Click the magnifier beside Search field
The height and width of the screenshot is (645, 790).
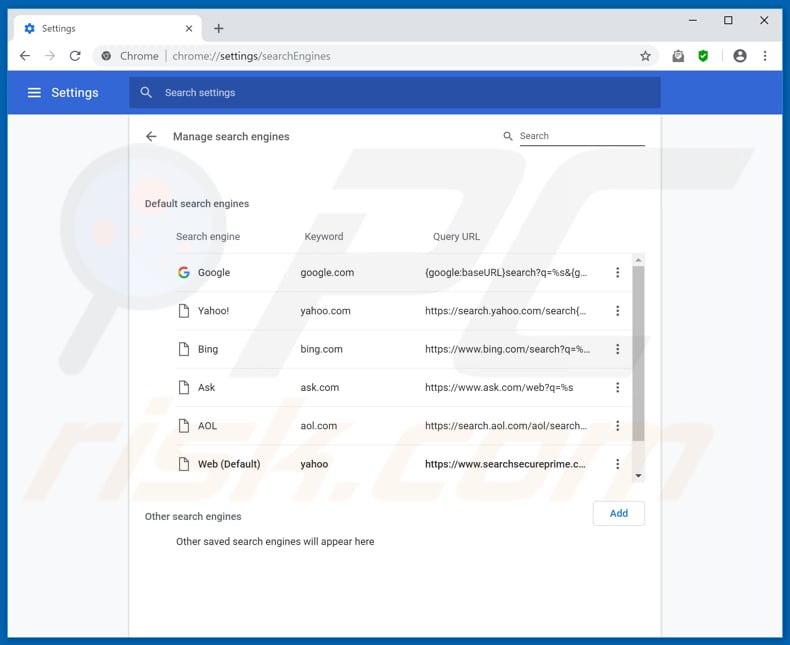[x=508, y=136]
